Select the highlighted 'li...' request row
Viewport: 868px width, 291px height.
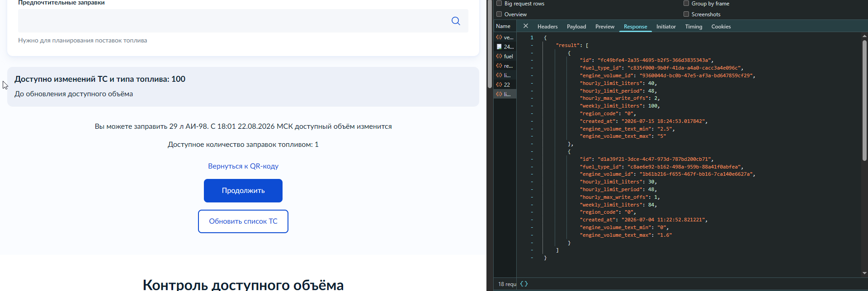click(x=505, y=94)
